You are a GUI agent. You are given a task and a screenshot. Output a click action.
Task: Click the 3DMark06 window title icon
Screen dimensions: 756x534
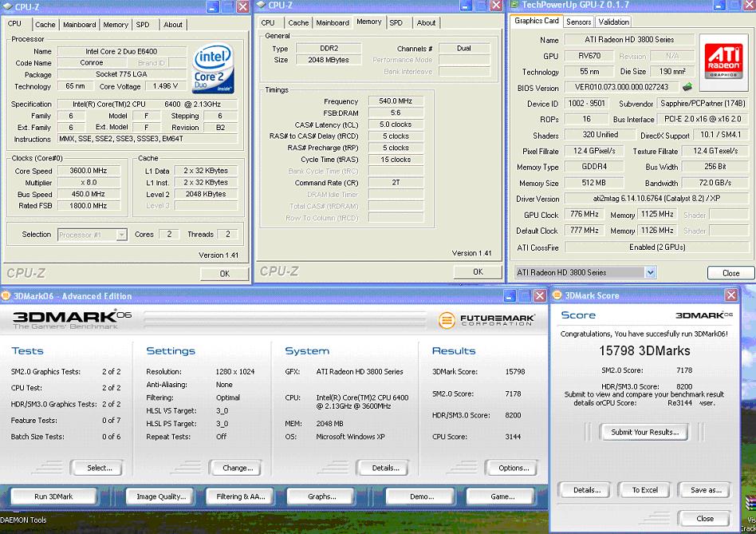(x=6, y=295)
